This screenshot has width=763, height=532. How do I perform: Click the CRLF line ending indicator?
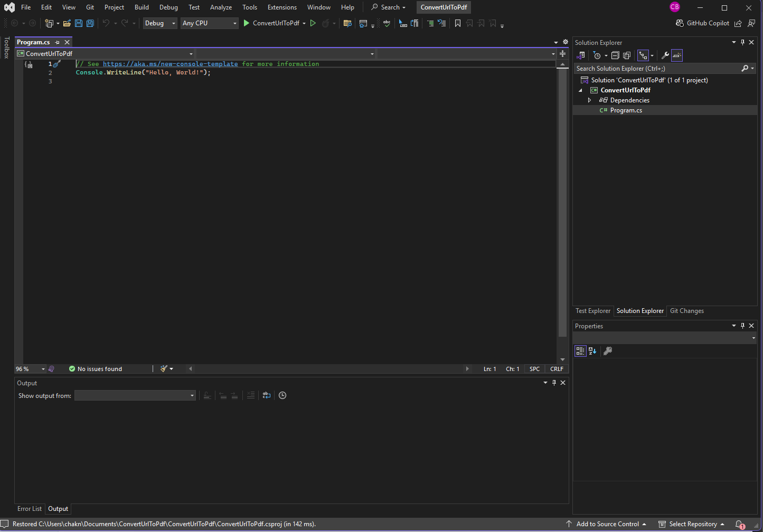(x=557, y=369)
